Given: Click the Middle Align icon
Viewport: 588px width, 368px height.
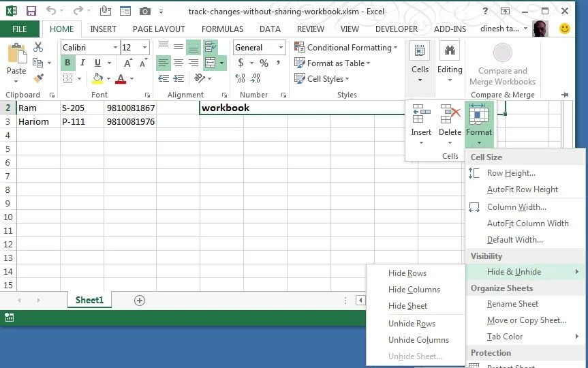Looking at the screenshot, I should pos(179,47).
